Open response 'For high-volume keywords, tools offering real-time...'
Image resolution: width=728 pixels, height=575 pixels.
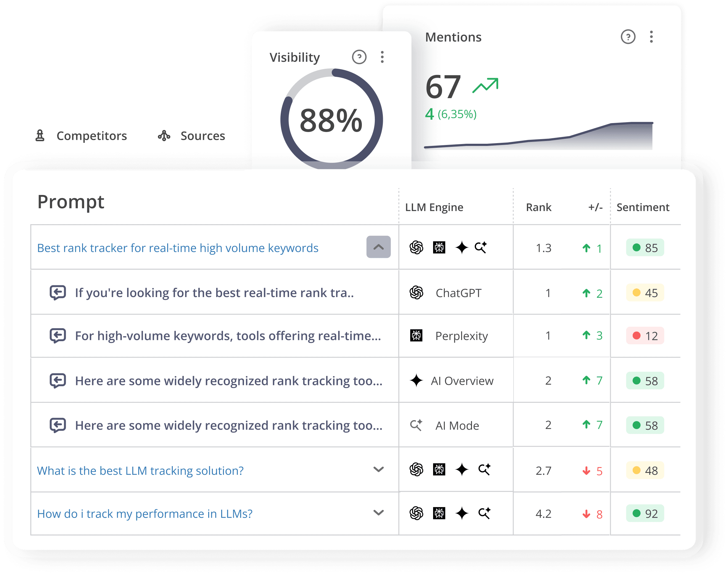pos(228,336)
